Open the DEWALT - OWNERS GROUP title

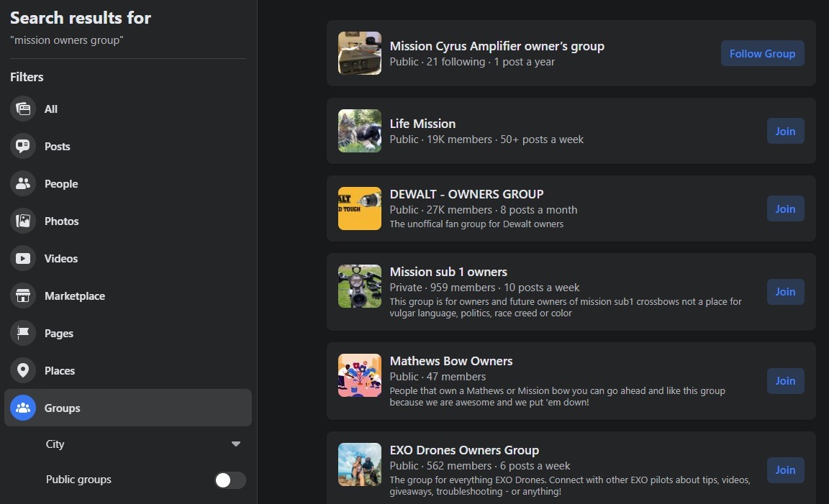pyautogui.click(x=466, y=194)
